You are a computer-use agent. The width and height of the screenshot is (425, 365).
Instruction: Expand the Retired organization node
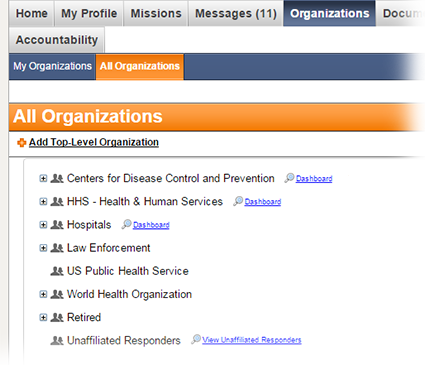[x=43, y=317]
